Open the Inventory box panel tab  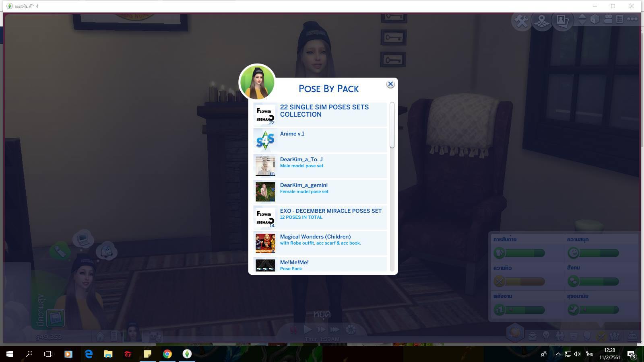coord(574,336)
